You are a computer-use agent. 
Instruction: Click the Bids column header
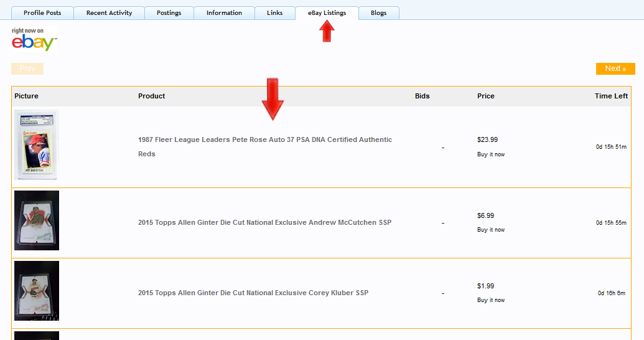[422, 96]
